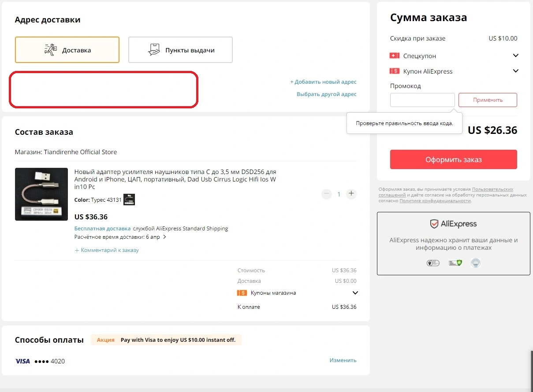Click the Изменить payment method link

[x=343, y=360]
